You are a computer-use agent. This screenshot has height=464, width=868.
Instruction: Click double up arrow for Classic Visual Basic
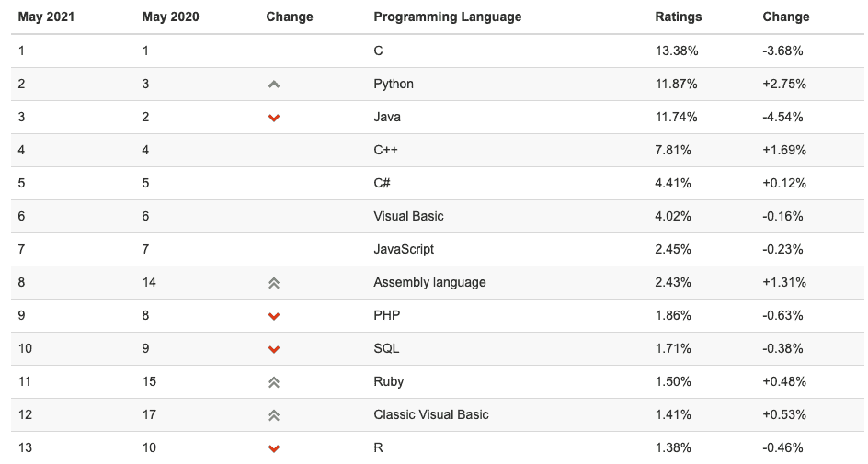coord(273,415)
